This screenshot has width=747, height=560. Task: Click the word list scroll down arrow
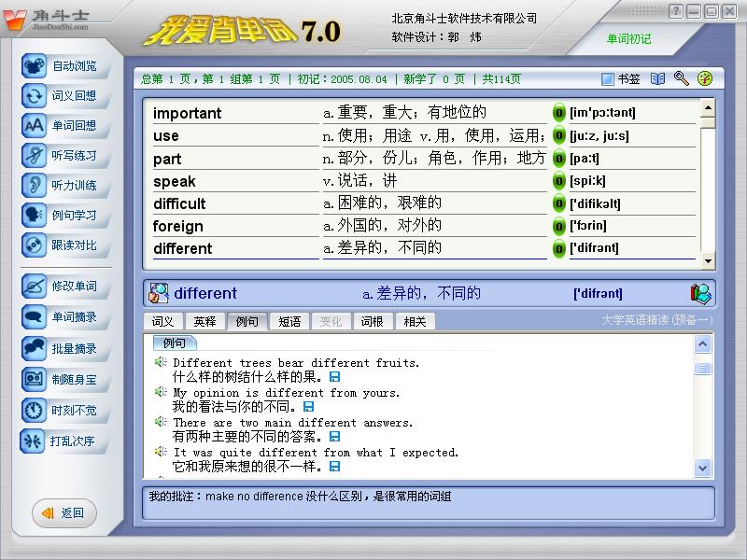(x=708, y=260)
